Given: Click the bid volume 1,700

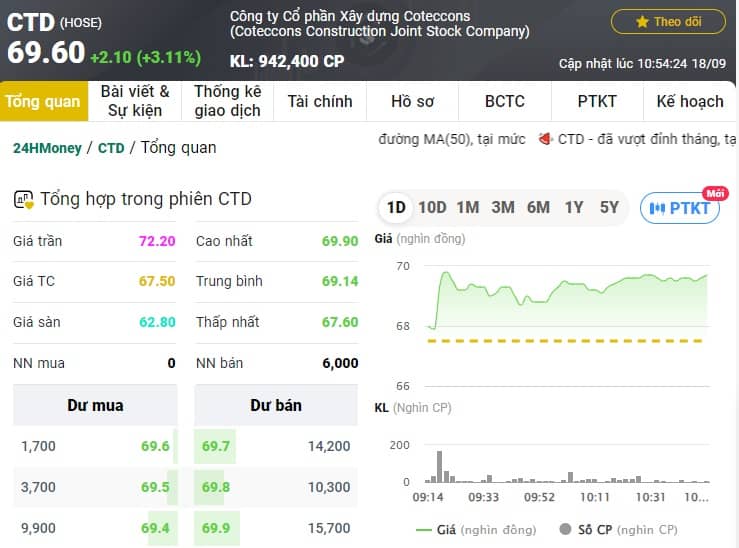Looking at the screenshot, I should pos(38,446).
